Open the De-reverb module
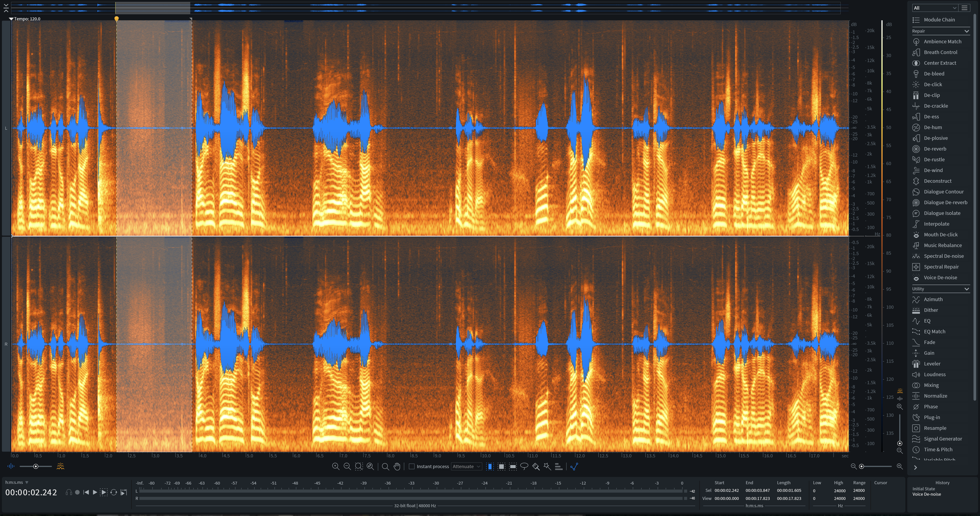Image resolution: width=980 pixels, height=516 pixels. coord(941,149)
